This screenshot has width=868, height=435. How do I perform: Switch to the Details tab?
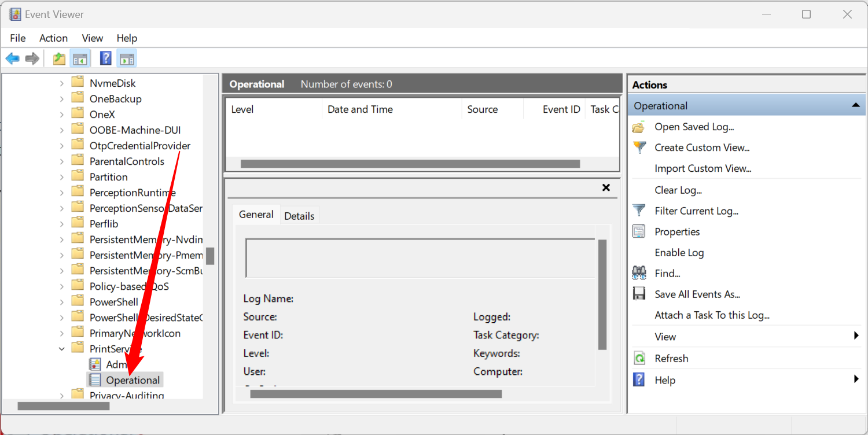(x=299, y=216)
